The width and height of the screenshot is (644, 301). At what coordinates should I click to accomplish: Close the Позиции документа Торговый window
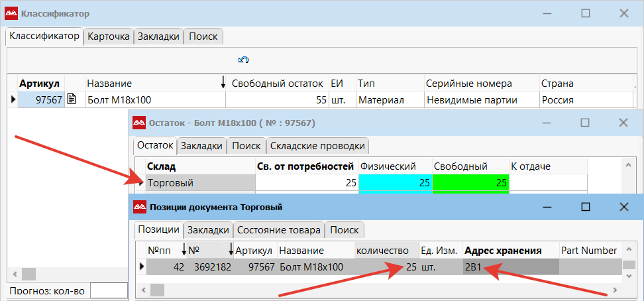(623, 207)
